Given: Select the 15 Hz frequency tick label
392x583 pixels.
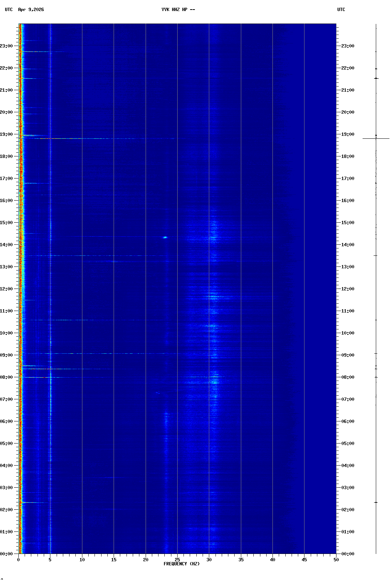Looking at the screenshot, I should point(114,560).
